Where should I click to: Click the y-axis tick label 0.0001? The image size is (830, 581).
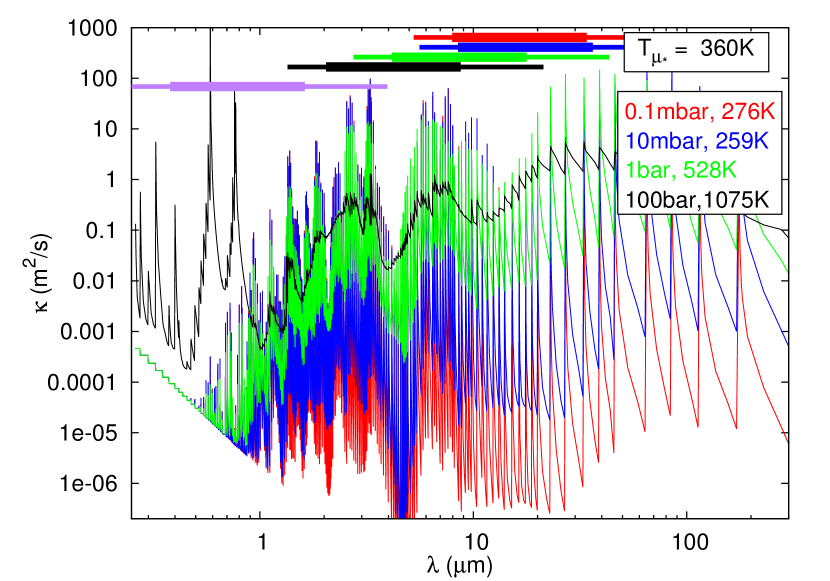(82, 382)
